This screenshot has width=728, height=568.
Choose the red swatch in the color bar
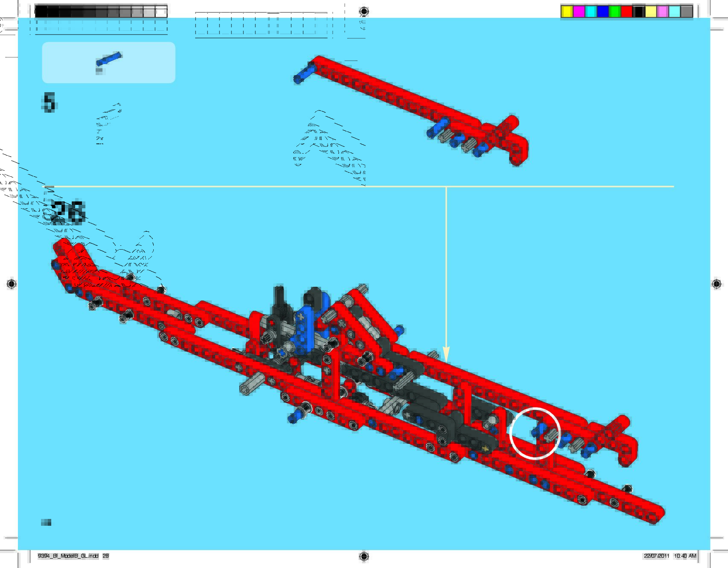click(x=626, y=12)
